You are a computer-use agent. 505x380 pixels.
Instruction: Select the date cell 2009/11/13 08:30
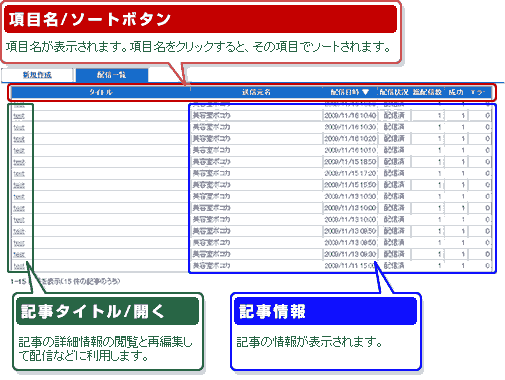(350, 254)
